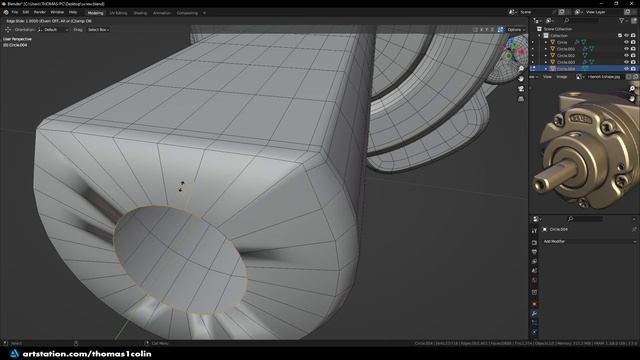The width and height of the screenshot is (640, 360).
Task: Open the Edit menu
Action: click(x=26, y=12)
